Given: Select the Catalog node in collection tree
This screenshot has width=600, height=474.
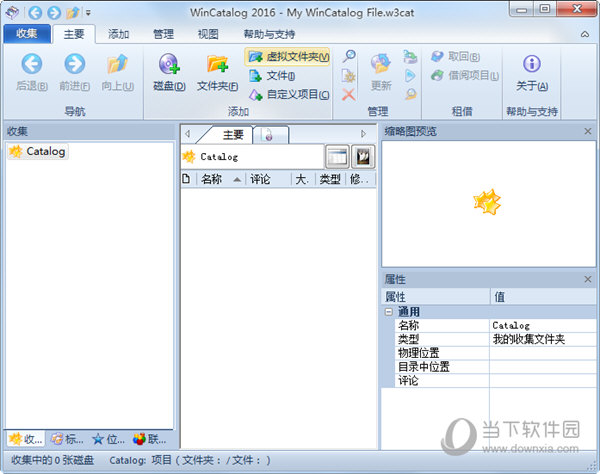Looking at the screenshot, I should (x=38, y=151).
